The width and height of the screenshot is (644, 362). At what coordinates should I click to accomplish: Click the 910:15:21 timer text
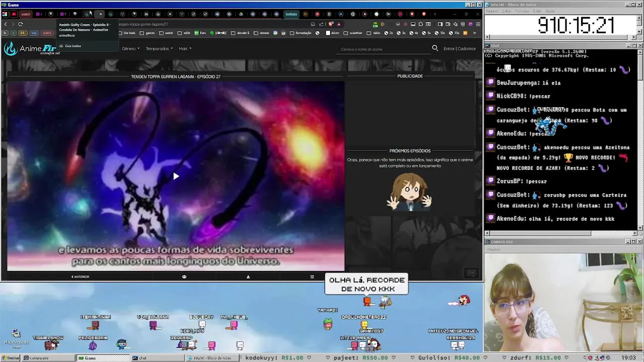pos(576,25)
